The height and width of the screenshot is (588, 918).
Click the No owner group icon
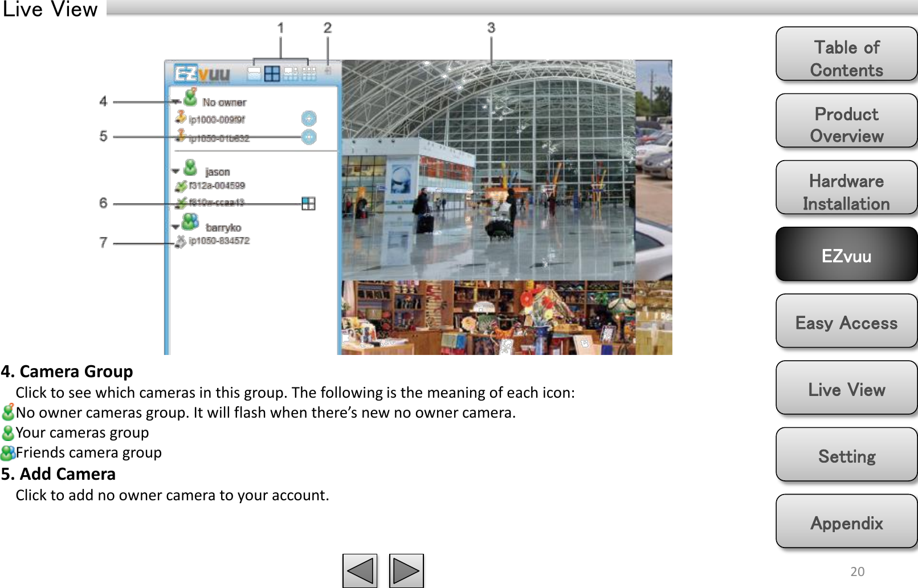pos(191,97)
